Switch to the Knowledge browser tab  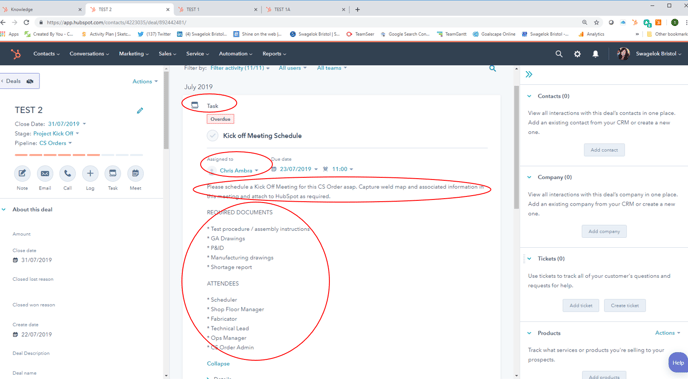42,9
